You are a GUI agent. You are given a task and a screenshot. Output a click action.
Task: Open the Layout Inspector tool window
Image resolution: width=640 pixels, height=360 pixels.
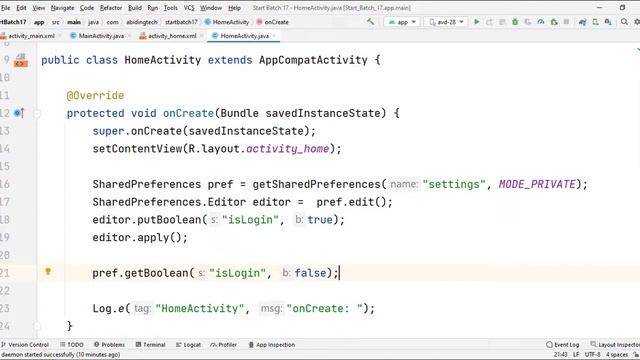pos(615,345)
